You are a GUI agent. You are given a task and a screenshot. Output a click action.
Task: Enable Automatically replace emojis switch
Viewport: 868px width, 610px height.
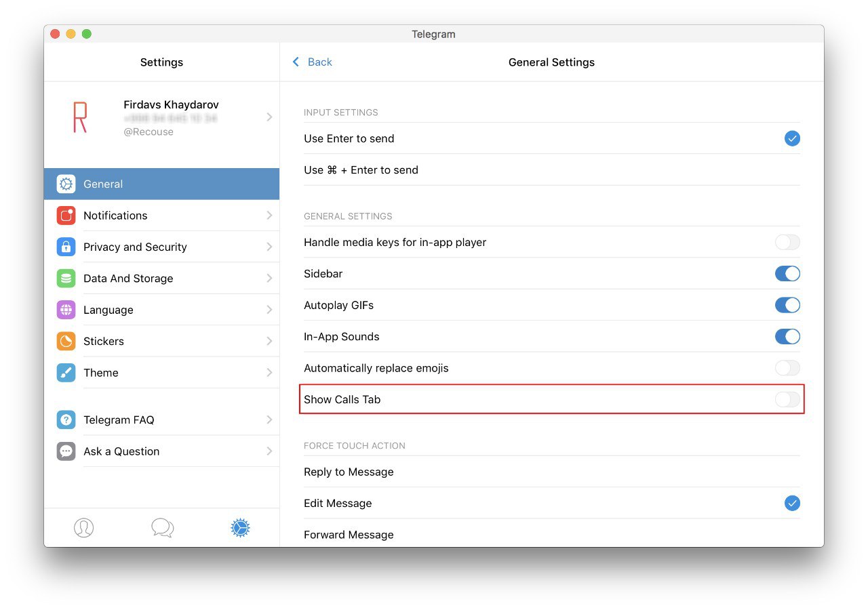[x=787, y=368]
